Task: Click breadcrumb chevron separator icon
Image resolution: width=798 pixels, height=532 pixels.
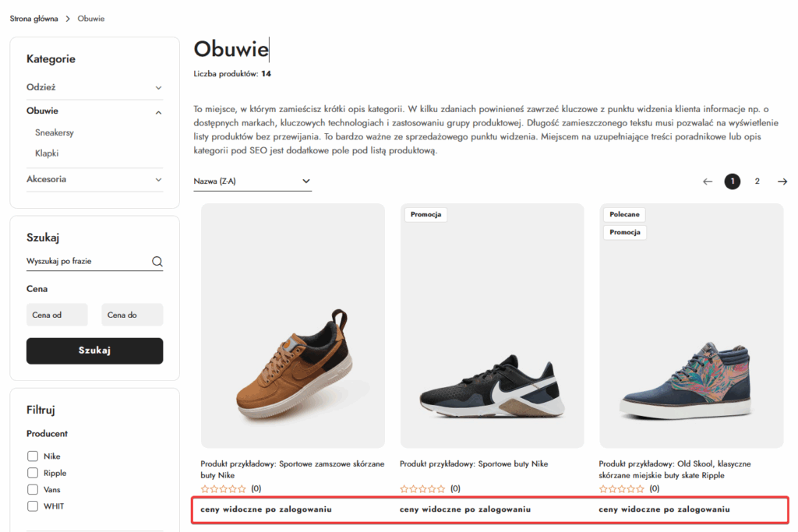Action: 68,19
